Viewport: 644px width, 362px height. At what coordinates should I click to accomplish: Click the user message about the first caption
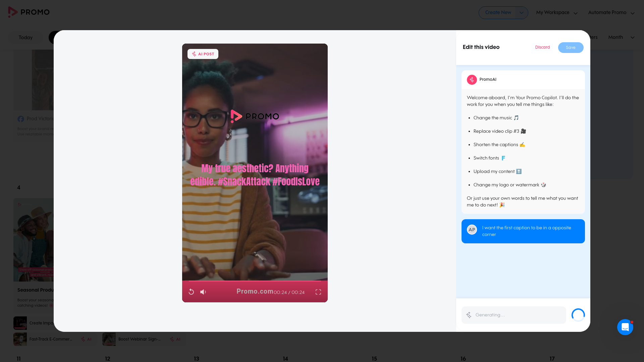pyautogui.click(x=523, y=231)
